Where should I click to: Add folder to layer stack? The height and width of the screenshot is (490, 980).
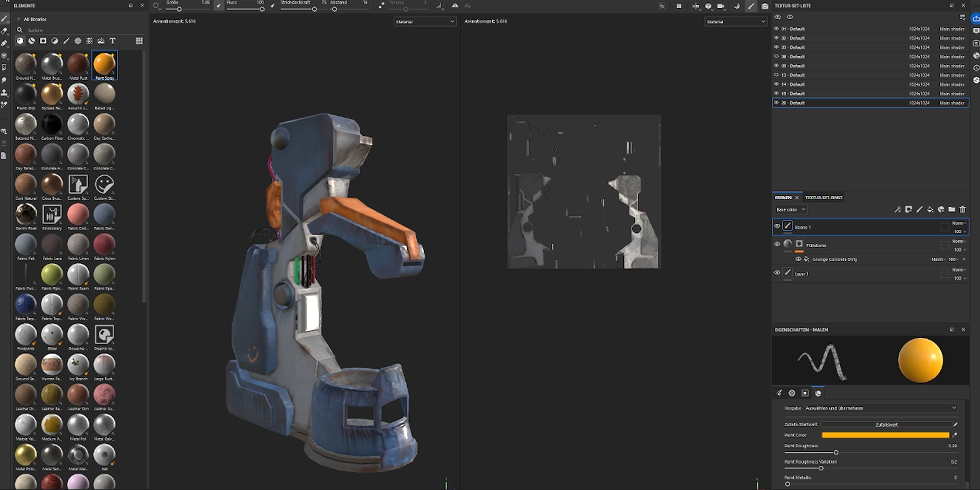(x=952, y=209)
